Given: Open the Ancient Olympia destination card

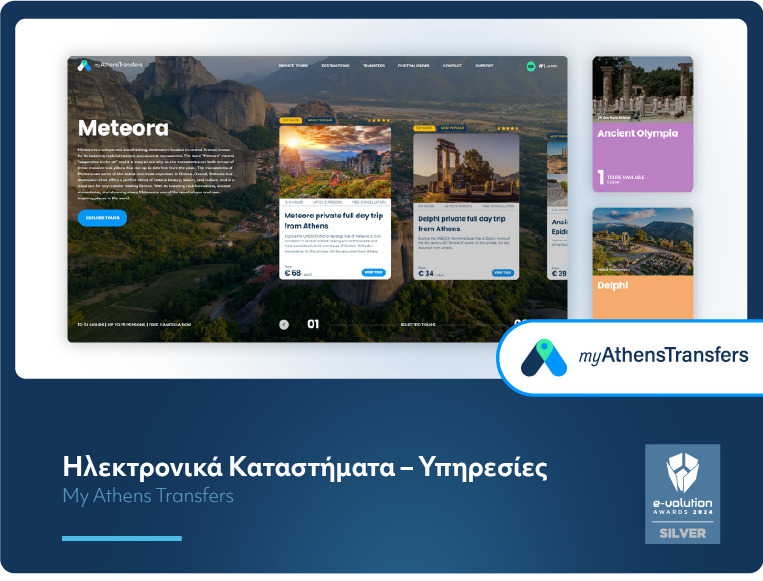Looking at the screenshot, I should coord(643,124).
